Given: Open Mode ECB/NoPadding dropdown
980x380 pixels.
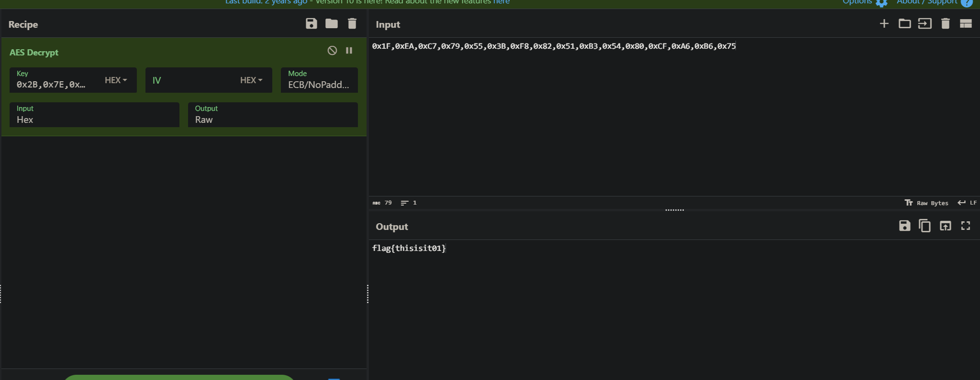Looking at the screenshot, I should (x=319, y=80).
